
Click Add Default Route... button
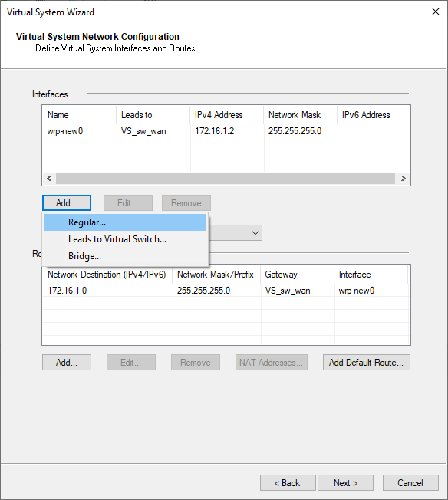click(x=367, y=362)
